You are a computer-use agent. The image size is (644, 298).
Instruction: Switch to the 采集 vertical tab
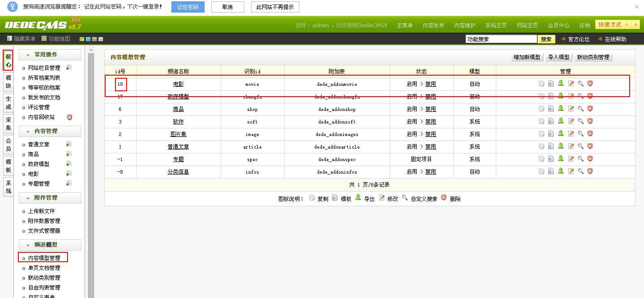point(8,124)
